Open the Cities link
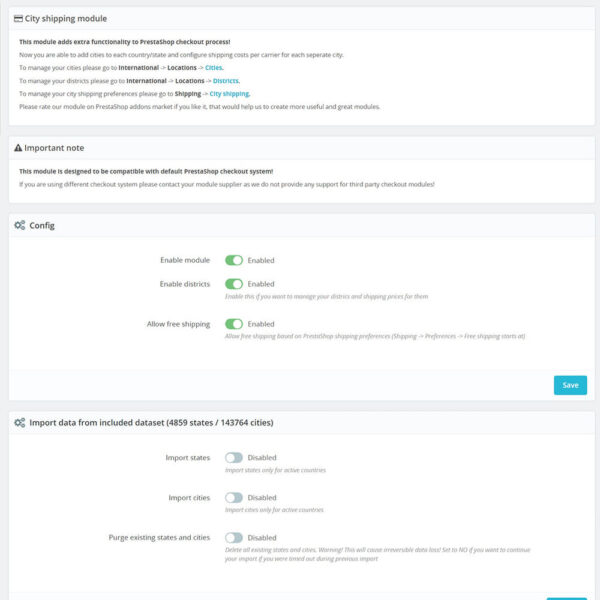600x600 pixels. tap(214, 67)
